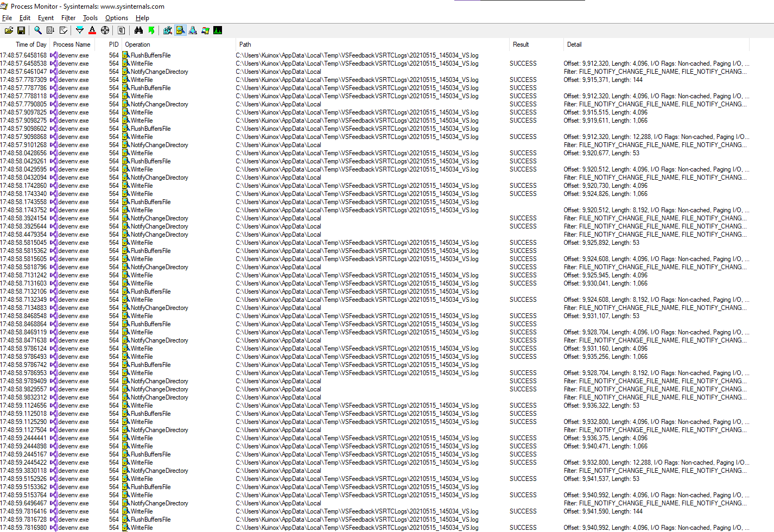The width and height of the screenshot is (774, 532).
Task: Click detail 'Offset: 9,941,537, Length: 53'
Action: coord(601,479)
